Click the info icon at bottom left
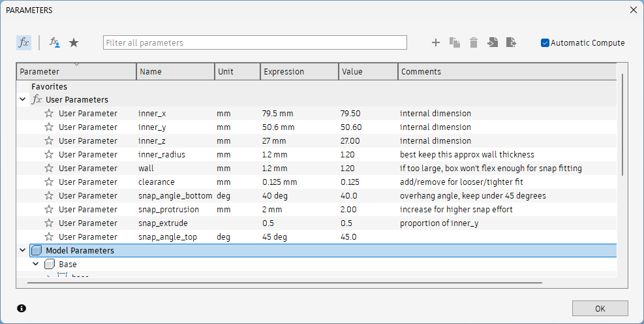Viewport: 644px width, 324px height. point(22,308)
